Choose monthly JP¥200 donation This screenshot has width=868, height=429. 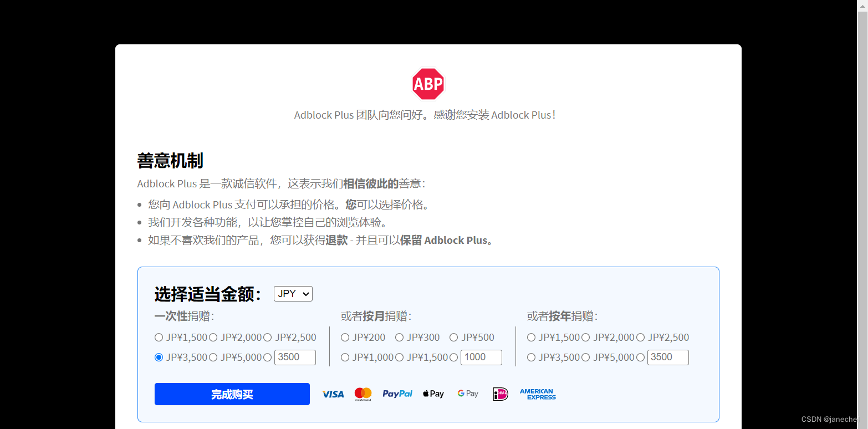click(x=345, y=338)
